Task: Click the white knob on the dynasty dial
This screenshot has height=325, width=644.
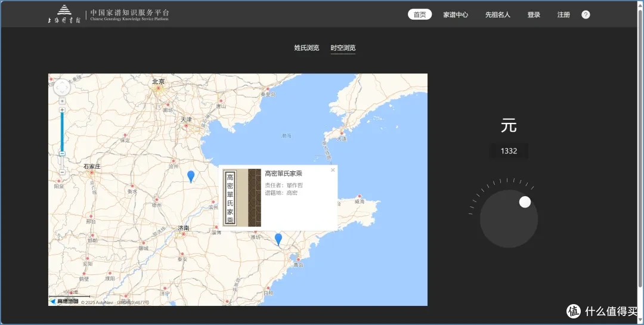Action: coord(525,202)
